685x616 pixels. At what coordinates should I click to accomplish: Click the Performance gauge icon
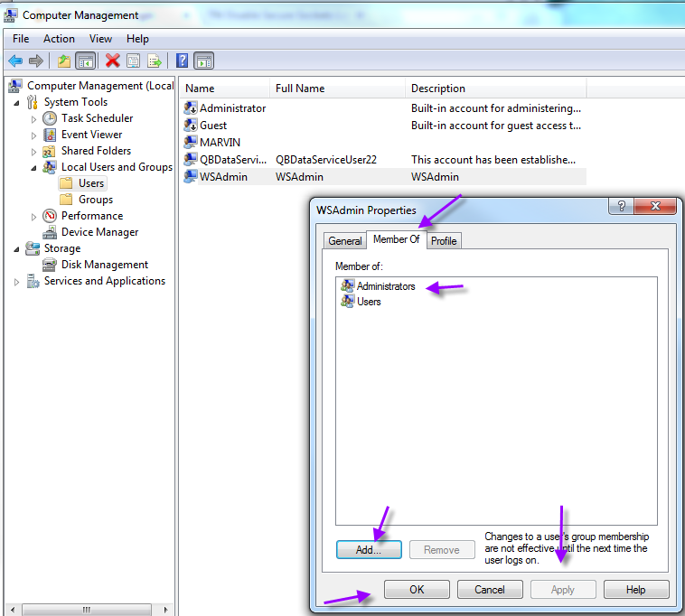point(50,216)
